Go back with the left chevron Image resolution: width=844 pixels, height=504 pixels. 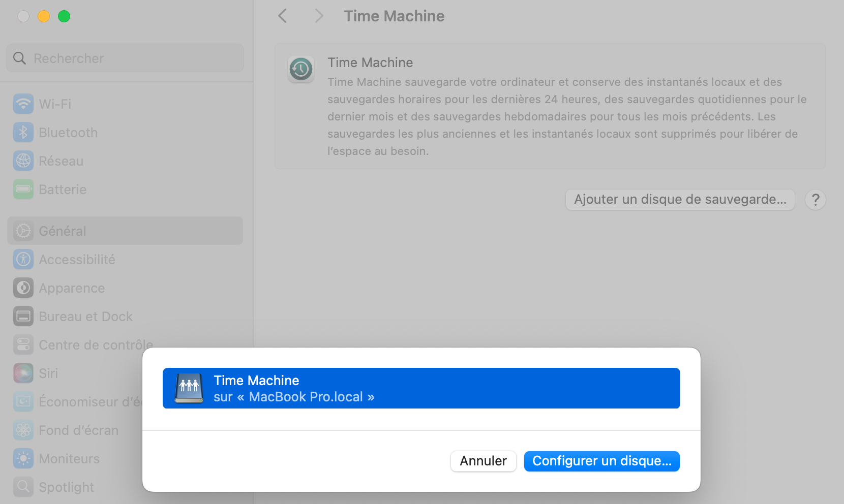(x=283, y=16)
